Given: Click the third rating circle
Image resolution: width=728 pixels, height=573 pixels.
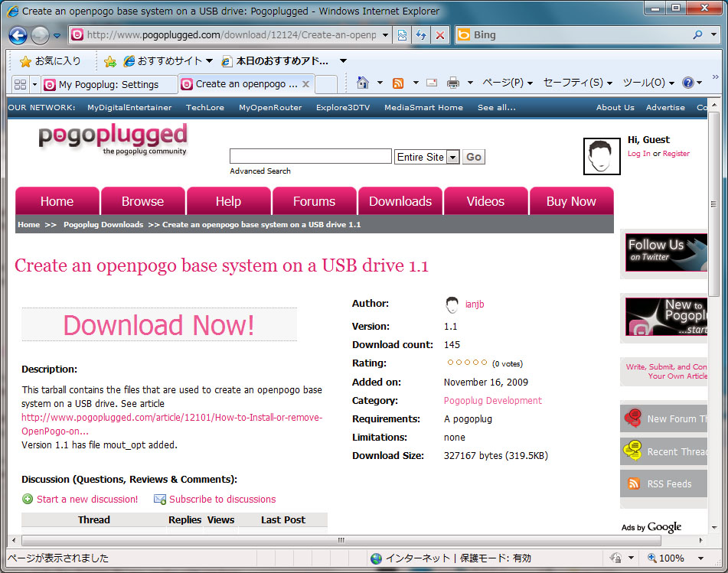Looking at the screenshot, I should (467, 363).
